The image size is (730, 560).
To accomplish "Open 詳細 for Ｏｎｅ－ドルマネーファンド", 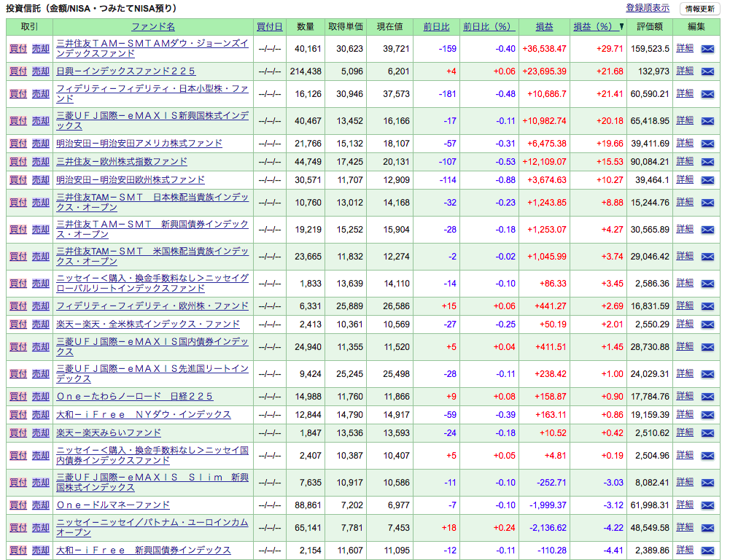I will tap(684, 505).
